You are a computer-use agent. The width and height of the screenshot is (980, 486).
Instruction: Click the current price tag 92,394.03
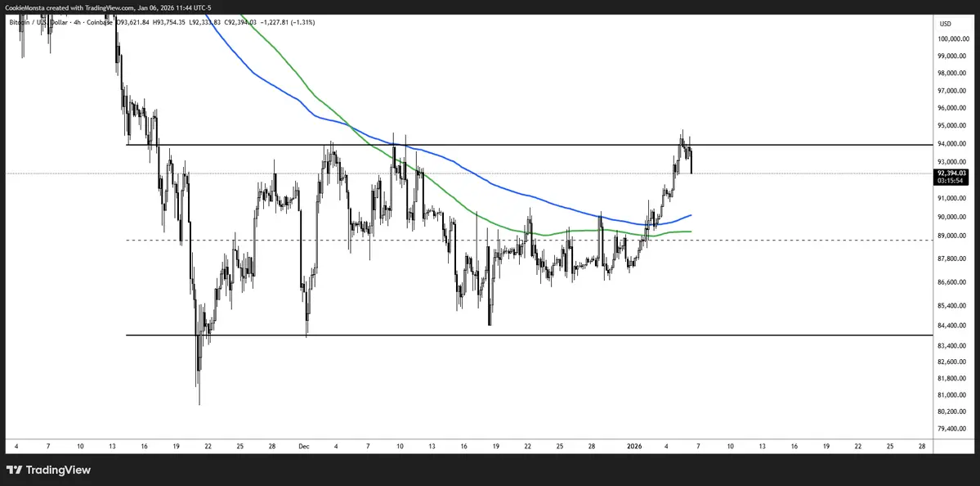tap(952, 173)
